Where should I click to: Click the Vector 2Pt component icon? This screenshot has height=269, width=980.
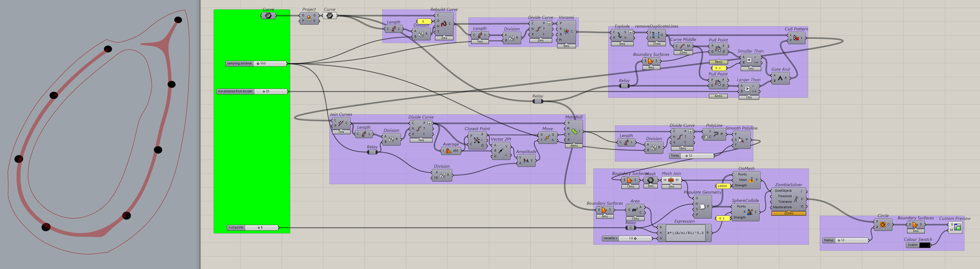[x=501, y=151]
